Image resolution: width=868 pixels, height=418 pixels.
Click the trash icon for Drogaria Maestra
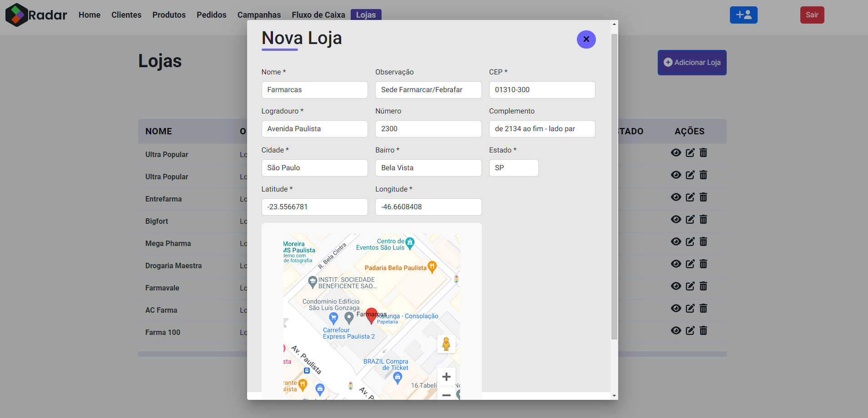[x=704, y=264]
